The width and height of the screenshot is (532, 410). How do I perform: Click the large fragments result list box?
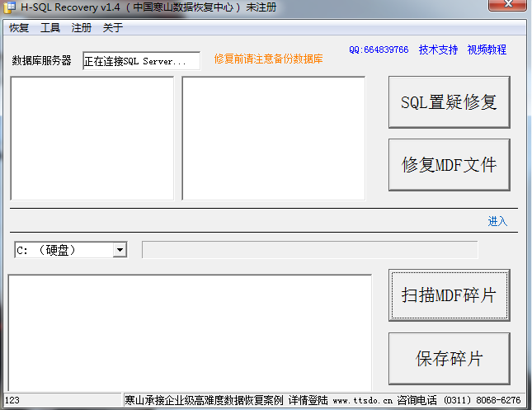tap(190, 332)
